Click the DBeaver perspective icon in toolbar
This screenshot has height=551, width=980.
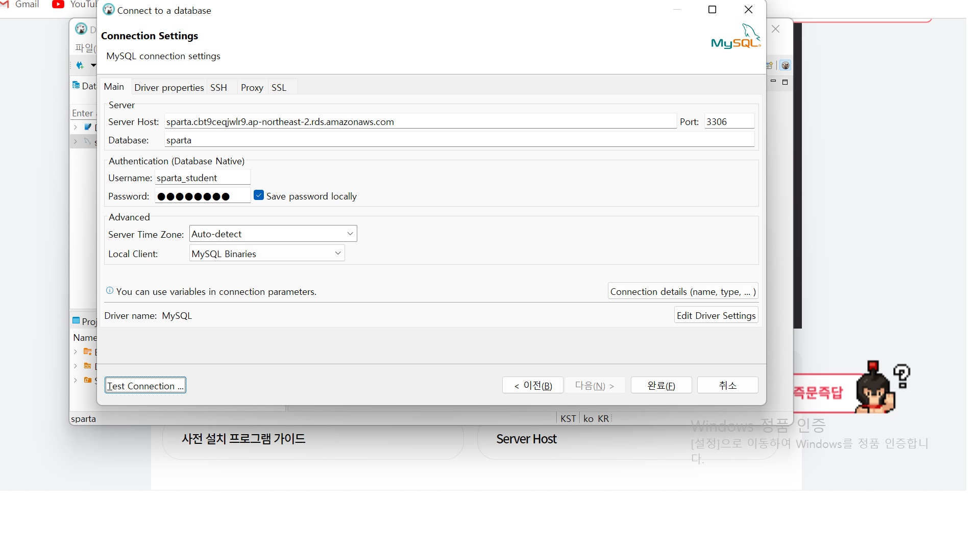[786, 65]
